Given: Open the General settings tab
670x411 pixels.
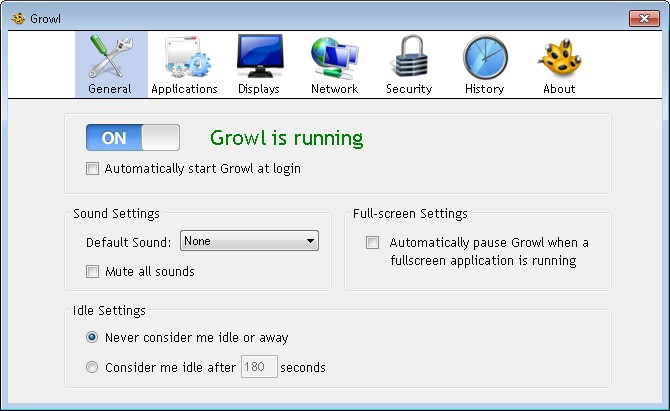Looking at the screenshot, I should (111, 65).
